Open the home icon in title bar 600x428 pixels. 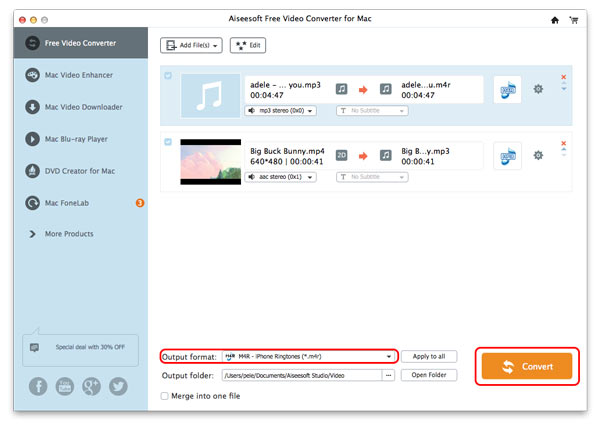(555, 20)
